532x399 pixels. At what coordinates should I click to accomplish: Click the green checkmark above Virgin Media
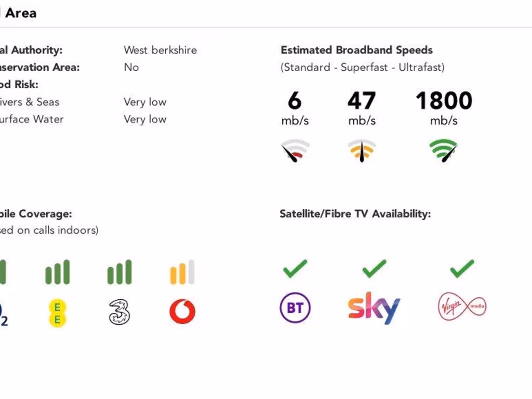pyautogui.click(x=462, y=269)
